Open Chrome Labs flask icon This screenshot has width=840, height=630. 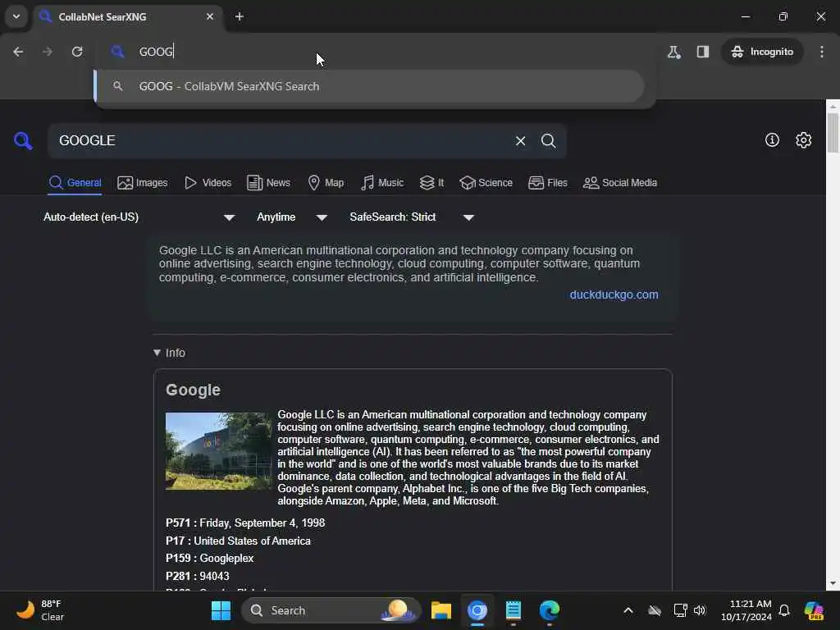[x=673, y=52]
